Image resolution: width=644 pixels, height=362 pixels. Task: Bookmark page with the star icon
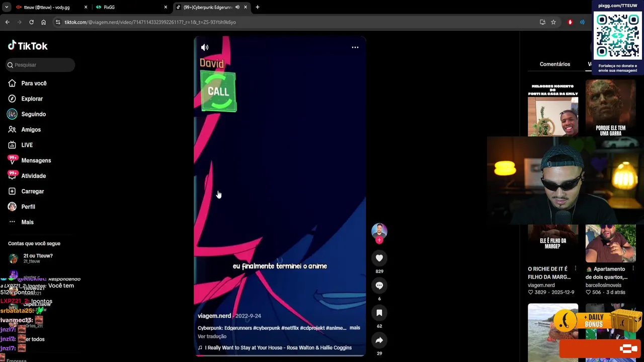[553, 22]
